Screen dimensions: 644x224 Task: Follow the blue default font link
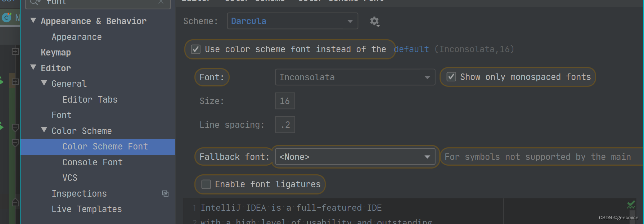(411, 49)
